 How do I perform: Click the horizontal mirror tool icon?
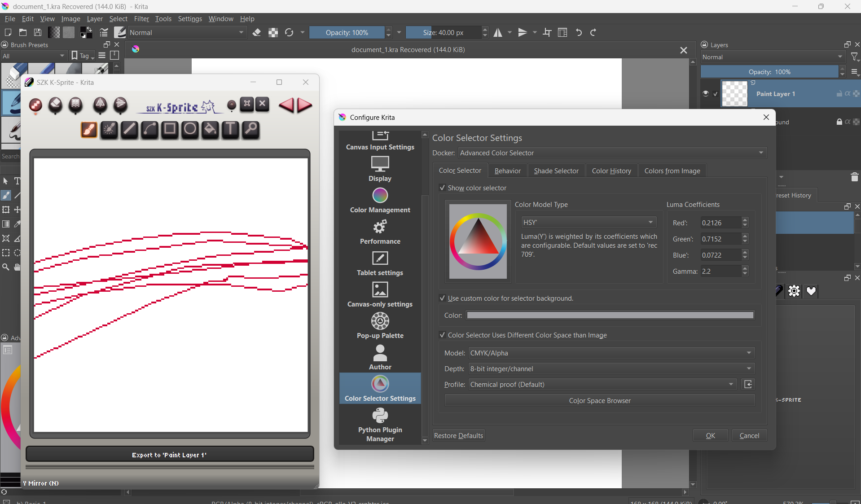point(498,32)
